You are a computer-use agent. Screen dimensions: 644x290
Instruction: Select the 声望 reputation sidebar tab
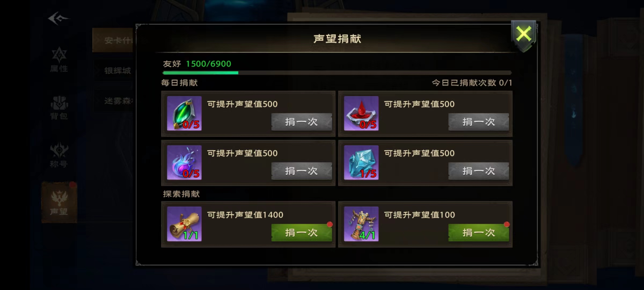[x=59, y=202]
